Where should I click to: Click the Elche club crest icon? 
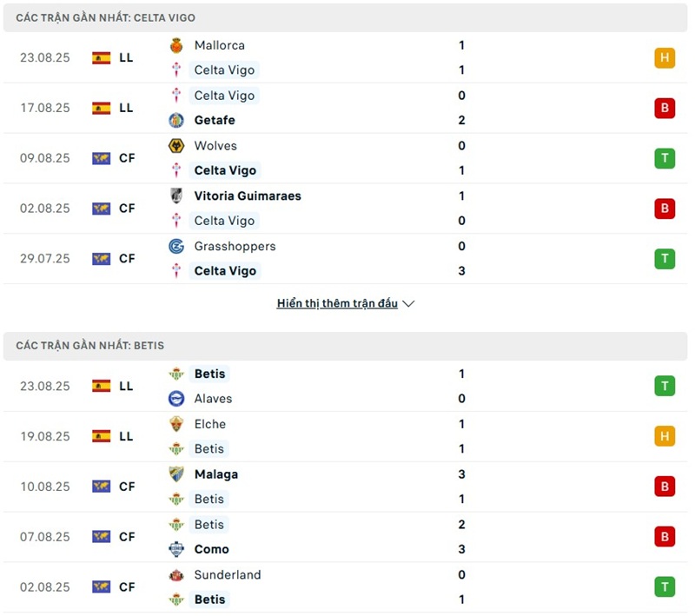(x=176, y=424)
